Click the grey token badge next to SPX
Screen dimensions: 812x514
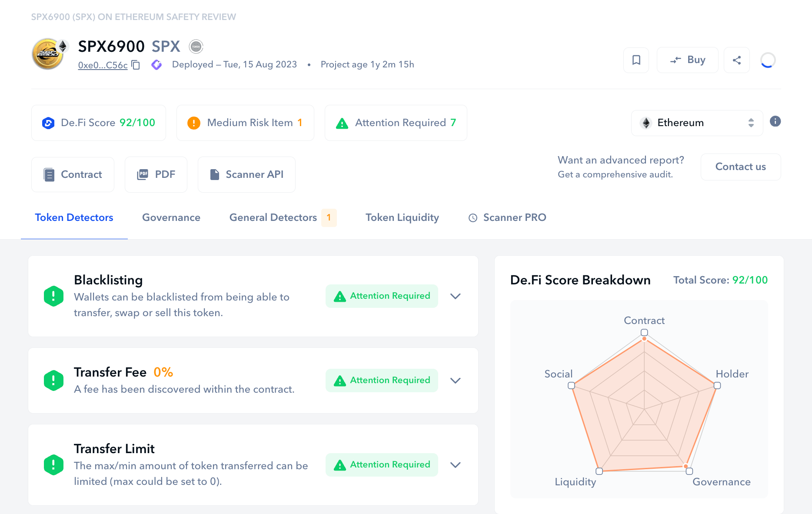[x=196, y=47]
